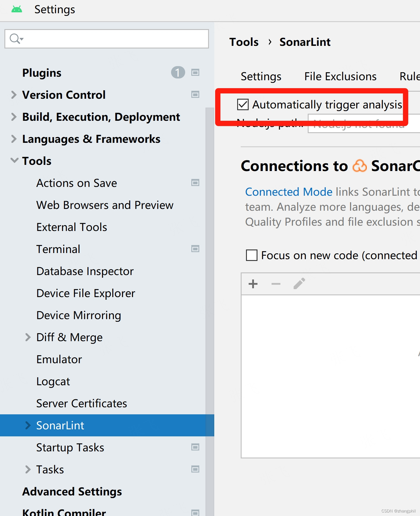Click project-level icon beside Kotlin Compiler

tap(195, 513)
